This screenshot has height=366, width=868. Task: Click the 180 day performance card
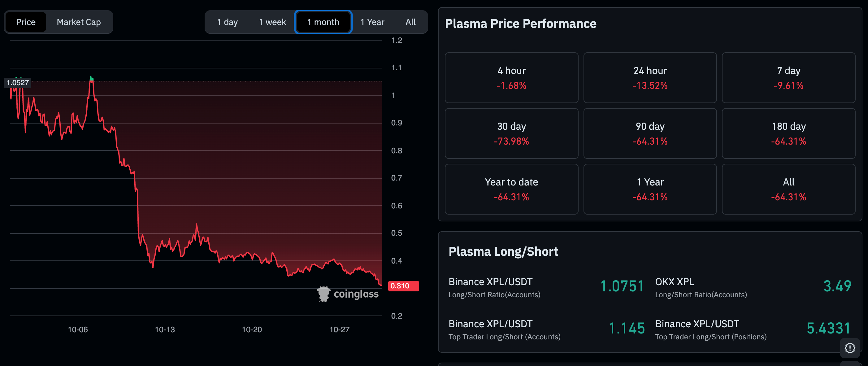pyautogui.click(x=788, y=133)
